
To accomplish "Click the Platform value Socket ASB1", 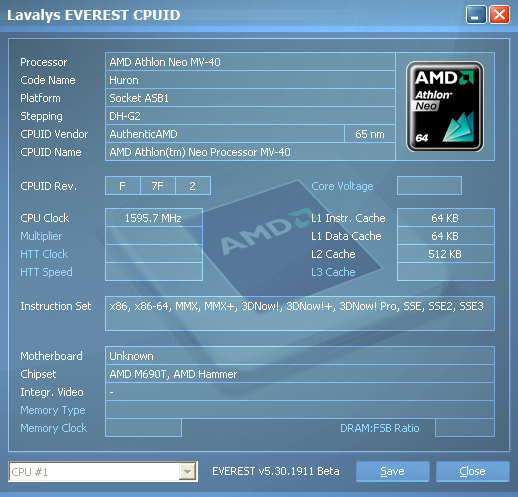I will tap(250, 98).
